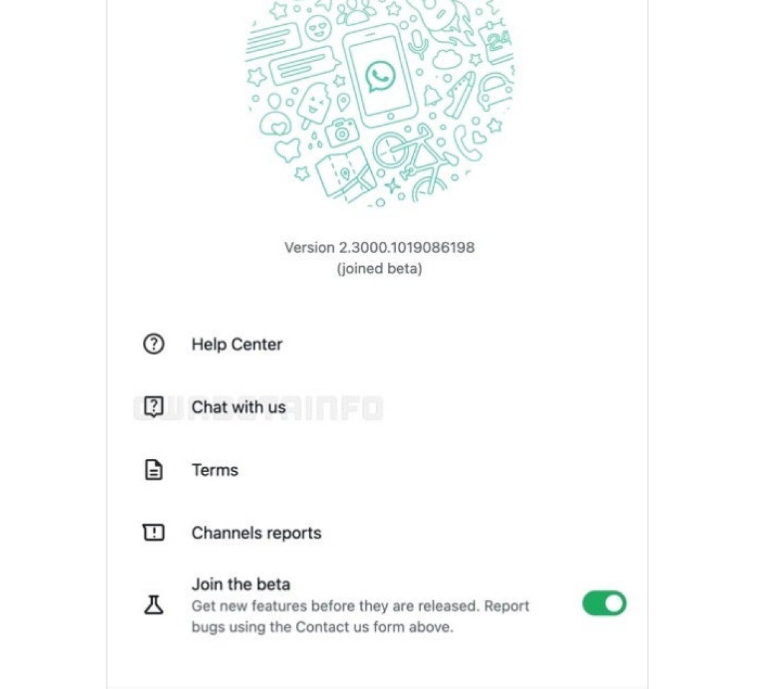This screenshot has height=689, width=784.
Task: Open Help Center
Action: click(x=237, y=344)
